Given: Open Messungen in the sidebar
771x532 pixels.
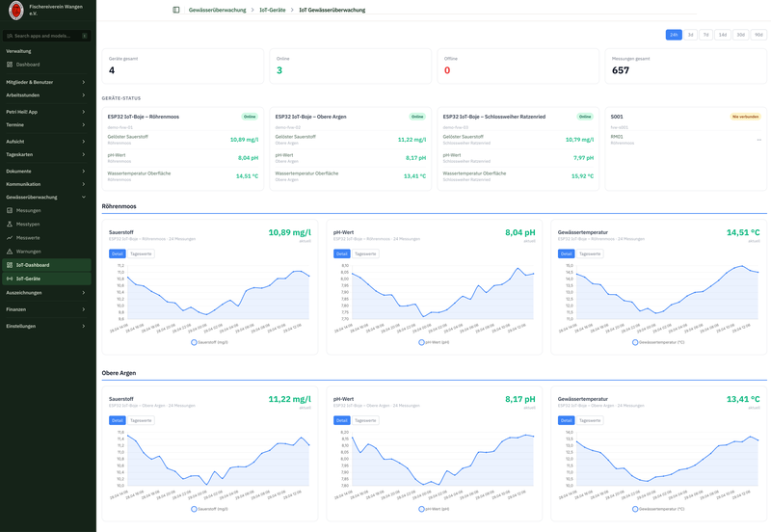Looking at the screenshot, I should pos(28,210).
